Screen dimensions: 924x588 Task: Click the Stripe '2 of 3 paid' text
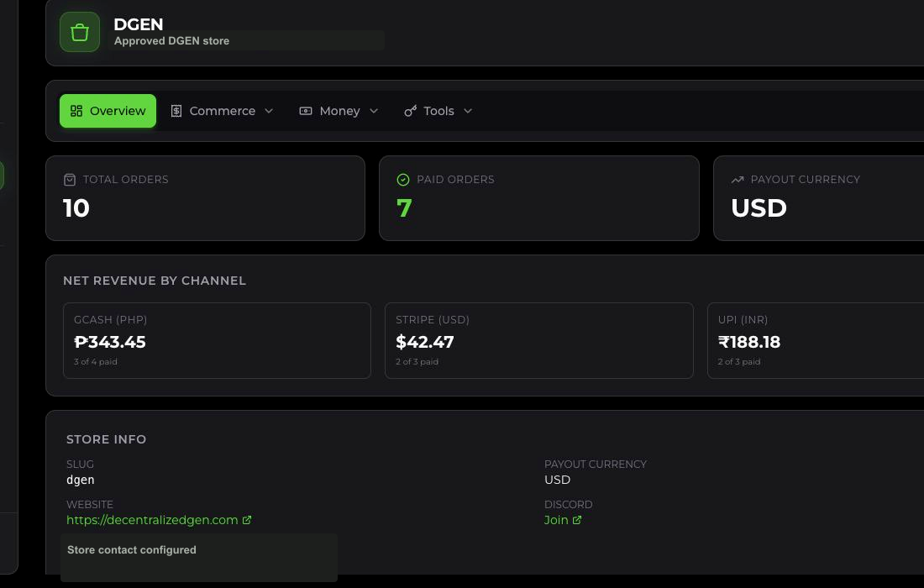(x=417, y=362)
